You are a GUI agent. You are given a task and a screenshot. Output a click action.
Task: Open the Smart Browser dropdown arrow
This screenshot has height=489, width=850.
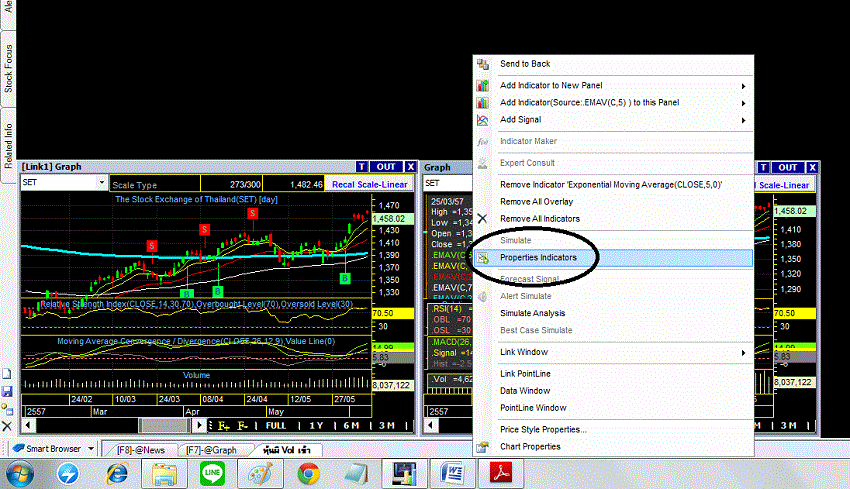91,448
